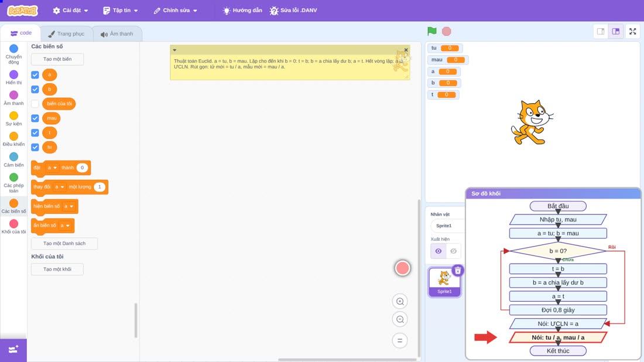Switch to small stage layout
Viewport: 644px width, 362px height.
pos(601,31)
